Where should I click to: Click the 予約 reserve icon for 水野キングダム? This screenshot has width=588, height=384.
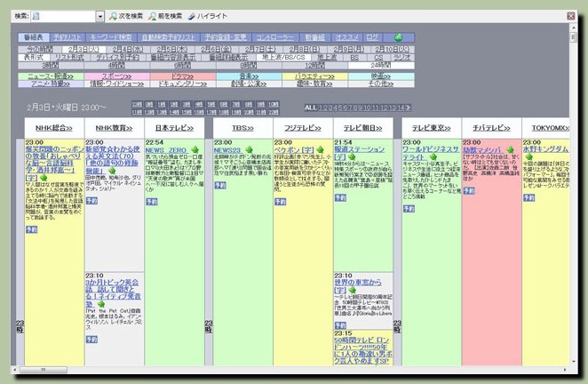coord(528,197)
